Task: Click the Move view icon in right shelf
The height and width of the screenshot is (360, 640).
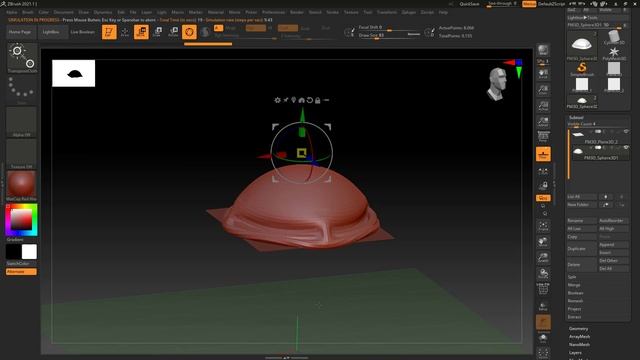Action: (543, 242)
